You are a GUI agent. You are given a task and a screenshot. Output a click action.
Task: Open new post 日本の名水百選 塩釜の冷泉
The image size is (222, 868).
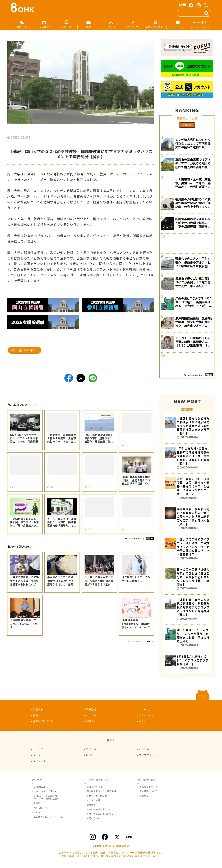pos(187,579)
